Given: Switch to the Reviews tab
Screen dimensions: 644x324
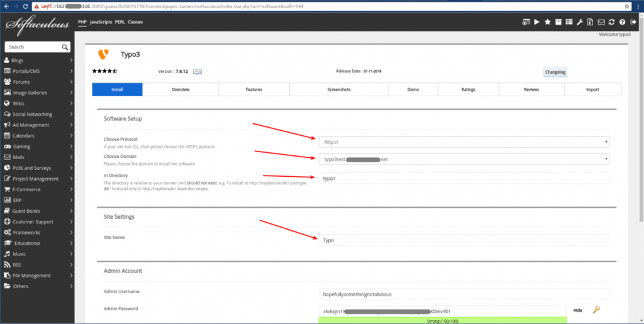Looking at the screenshot, I should (x=531, y=89).
